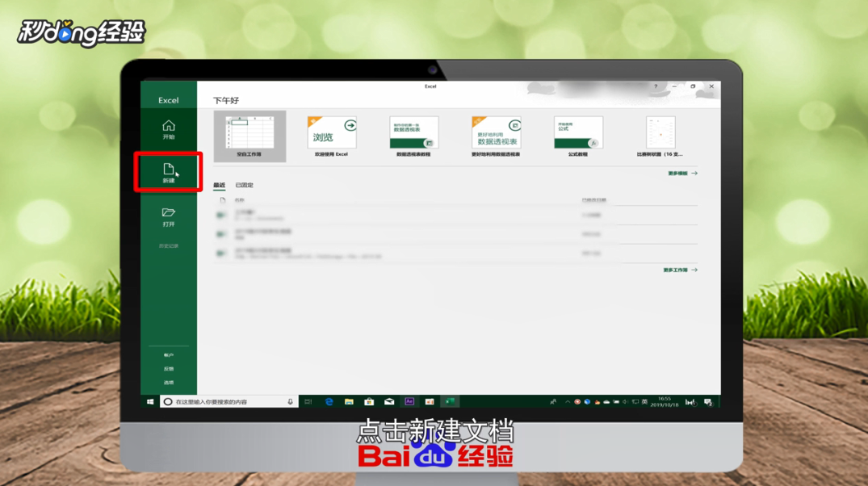The height and width of the screenshot is (486, 868).
Task: Open the Mail app from the taskbar
Action: click(389, 402)
